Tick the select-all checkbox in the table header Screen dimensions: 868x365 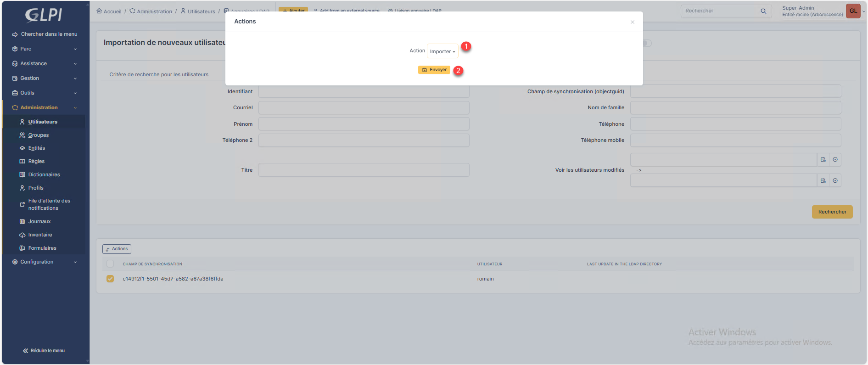click(x=110, y=264)
